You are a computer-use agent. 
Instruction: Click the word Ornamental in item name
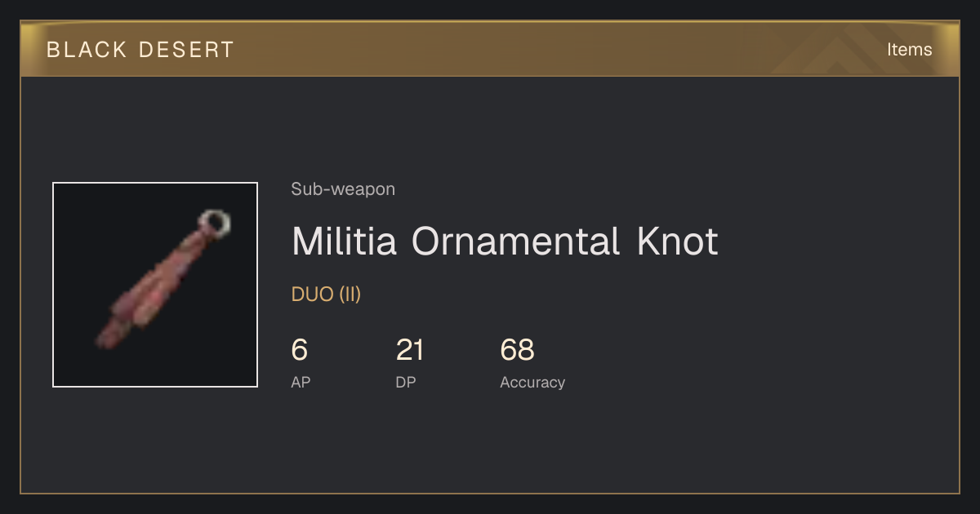(x=516, y=241)
